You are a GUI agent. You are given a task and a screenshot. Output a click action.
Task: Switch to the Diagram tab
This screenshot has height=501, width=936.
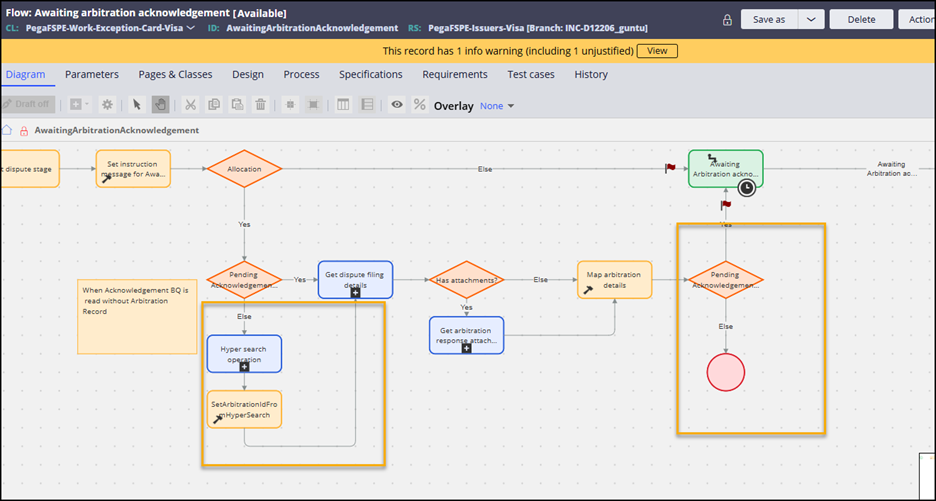(x=25, y=75)
